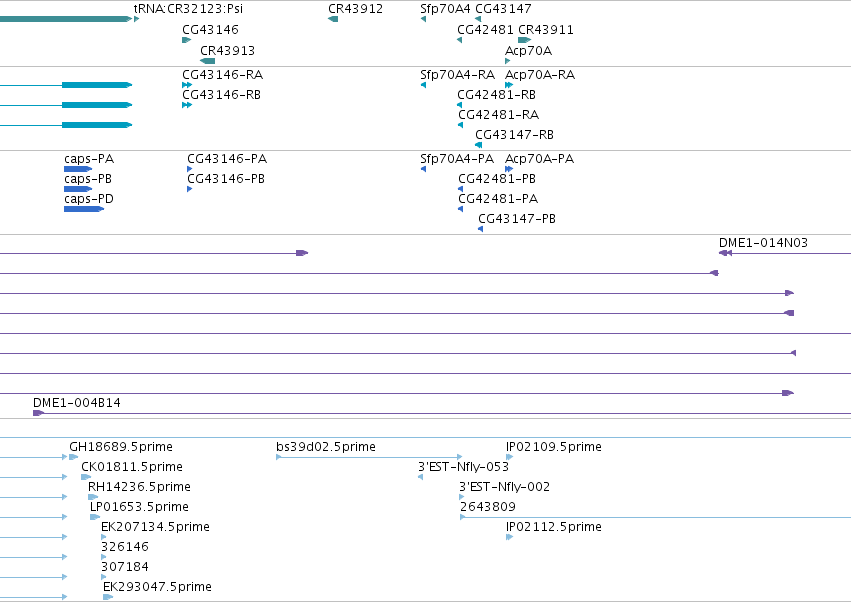Select the GH18689.5prime EST label
Screen dimensions: 851x602
[x=120, y=447]
